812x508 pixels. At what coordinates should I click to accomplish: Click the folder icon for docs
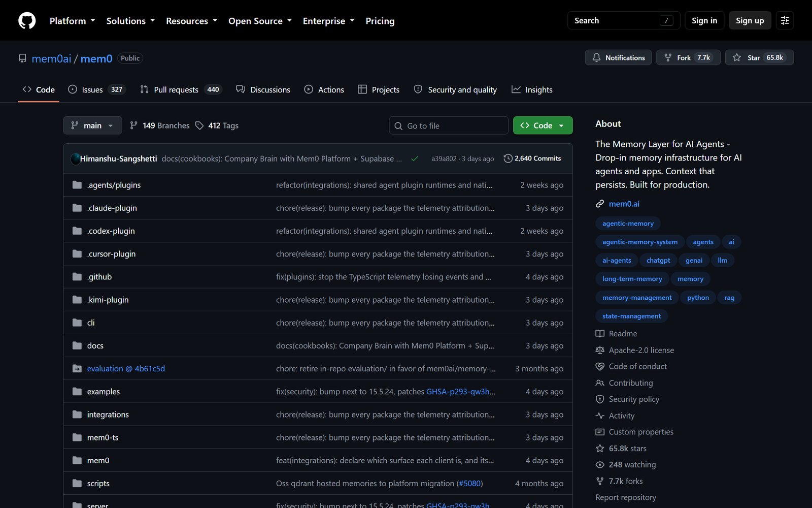coord(77,345)
